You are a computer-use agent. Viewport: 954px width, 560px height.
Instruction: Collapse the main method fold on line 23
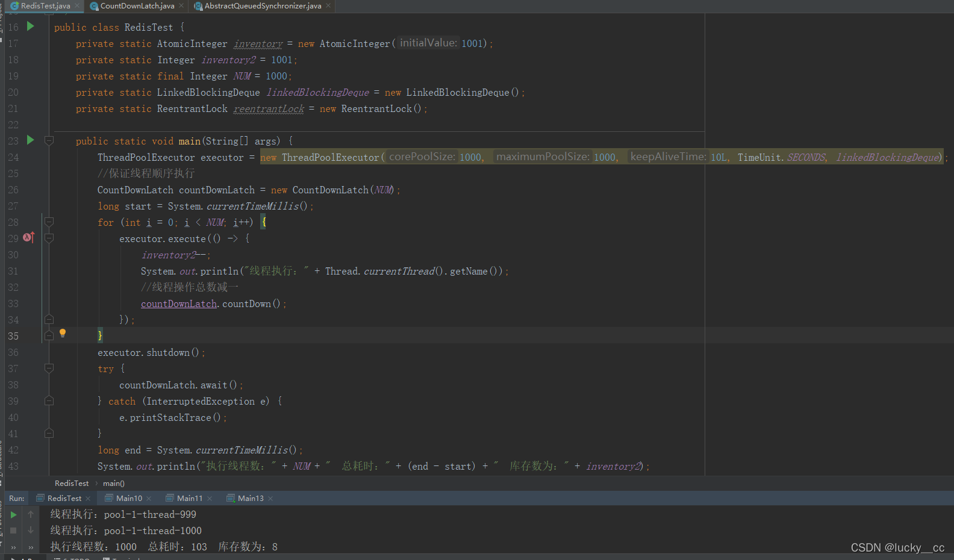coord(49,140)
